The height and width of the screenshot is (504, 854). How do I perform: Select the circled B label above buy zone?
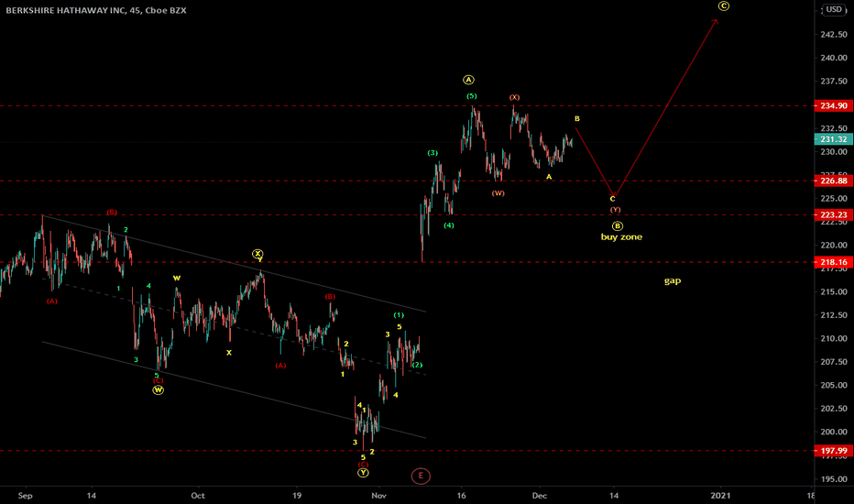(x=617, y=226)
